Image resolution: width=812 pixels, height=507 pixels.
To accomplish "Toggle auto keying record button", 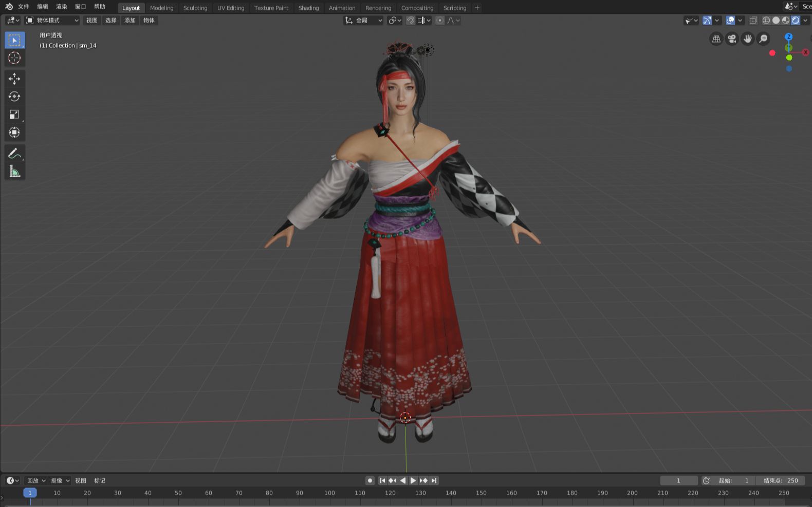I will tap(370, 480).
